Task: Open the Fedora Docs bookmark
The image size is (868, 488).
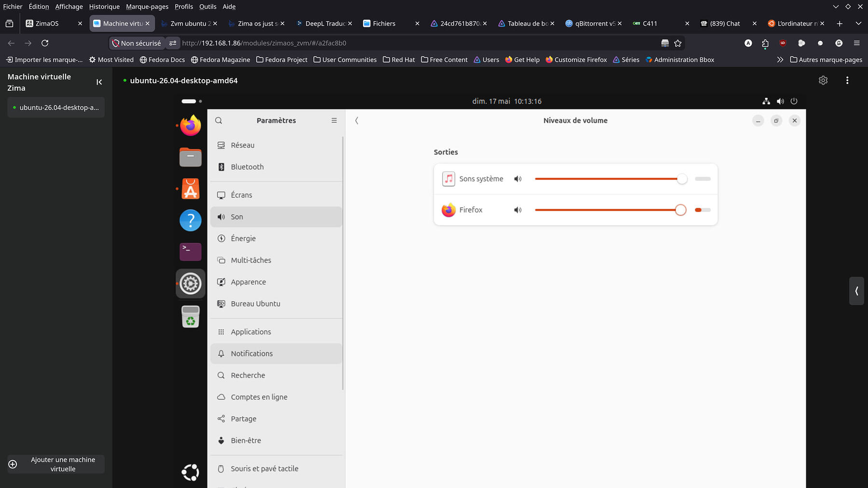Action: click(163, 60)
